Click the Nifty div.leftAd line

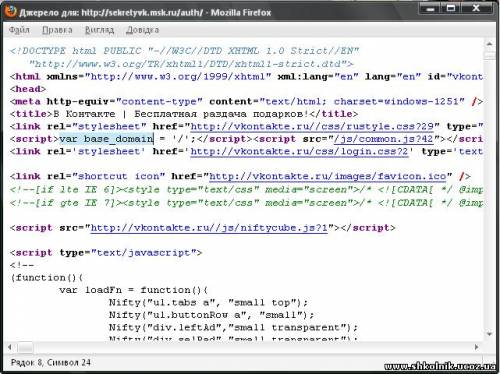[233, 328]
